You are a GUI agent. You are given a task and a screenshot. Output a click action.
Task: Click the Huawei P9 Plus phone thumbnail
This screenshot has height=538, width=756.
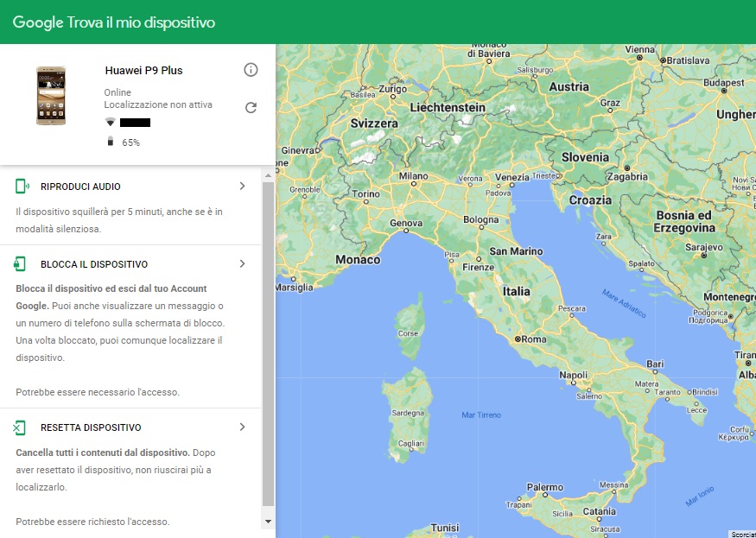coord(51,96)
